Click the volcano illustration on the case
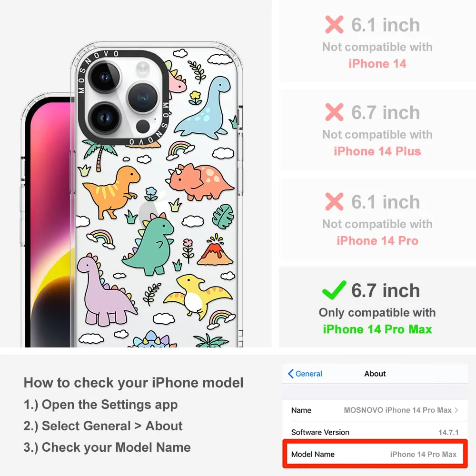This screenshot has height=476, width=476. point(215,249)
